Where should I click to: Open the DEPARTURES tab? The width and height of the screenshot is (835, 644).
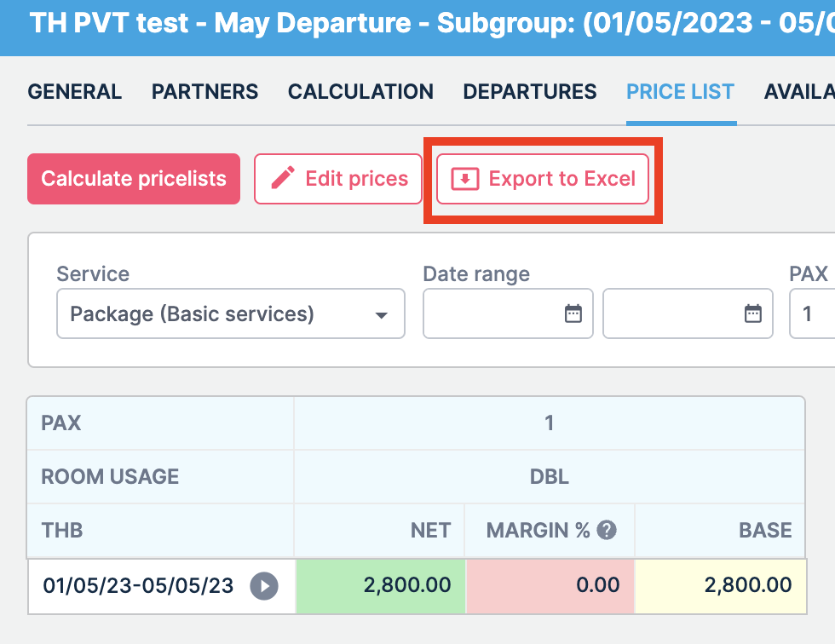(x=530, y=91)
